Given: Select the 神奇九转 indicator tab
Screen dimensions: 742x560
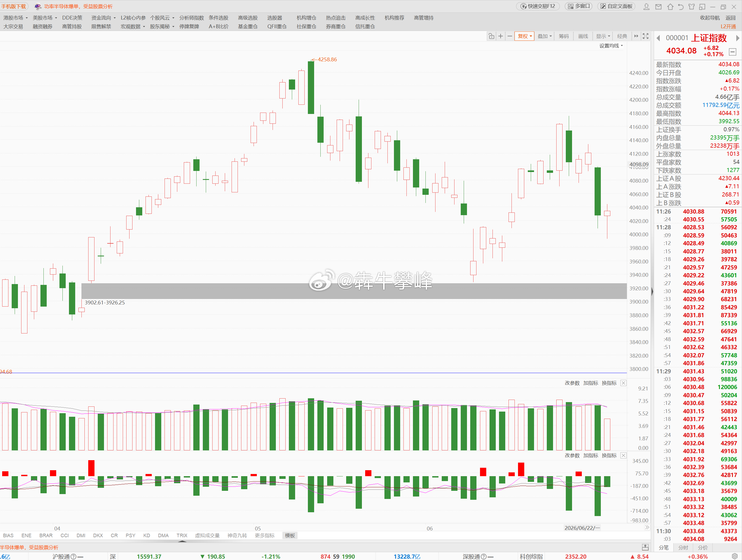Looking at the screenshot, I should 237,536.
